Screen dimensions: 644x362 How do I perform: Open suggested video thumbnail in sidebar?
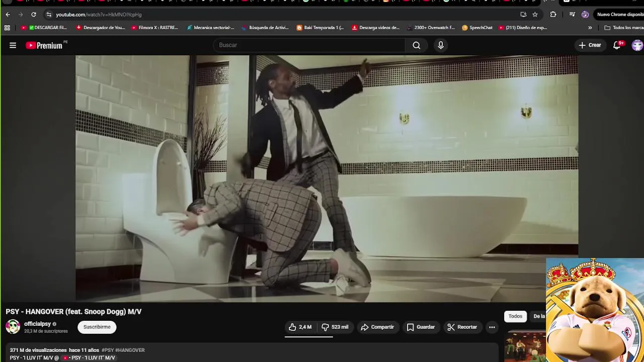point(526,346)
